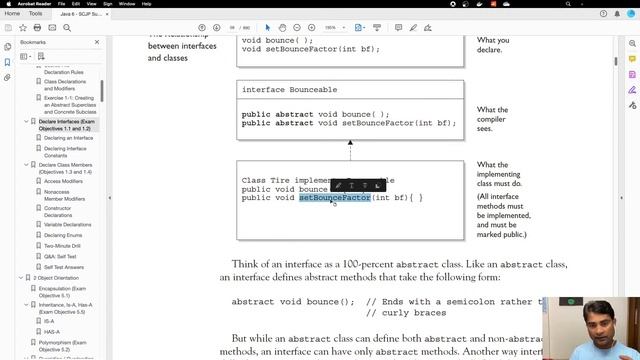
Task: Open notifications bell icon
Action: [617, 13]
